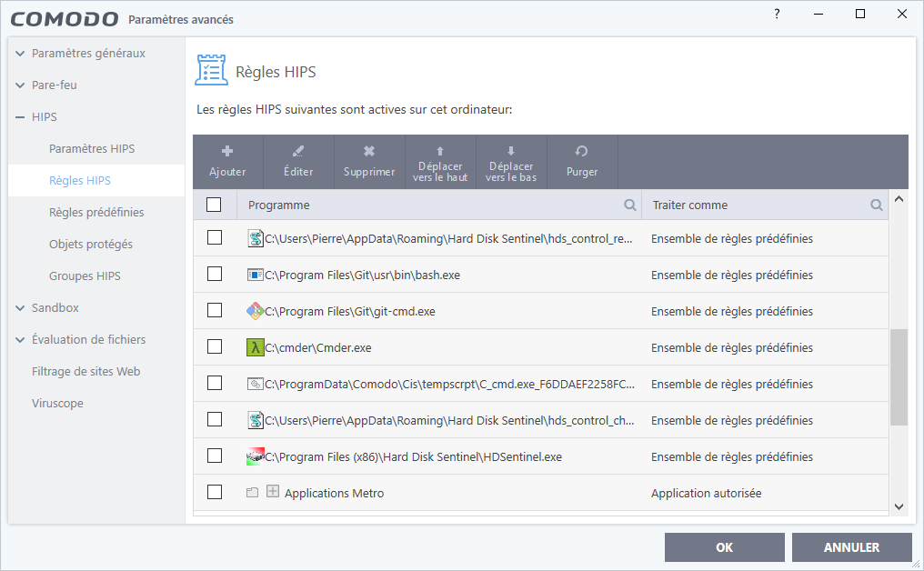Open Paramètres HIPS in the sidebar

coord(92,148)
